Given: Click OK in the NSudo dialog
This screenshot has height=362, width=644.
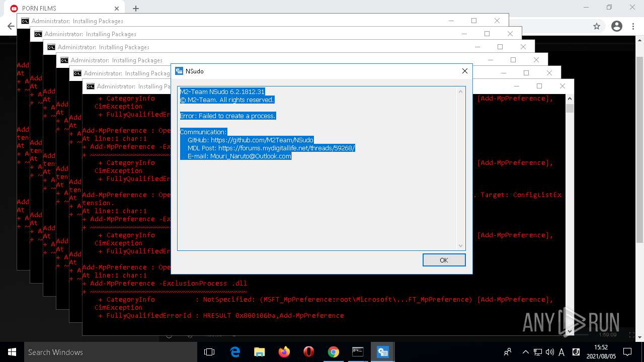Looking at the screenshot, I should coord(444,260).
